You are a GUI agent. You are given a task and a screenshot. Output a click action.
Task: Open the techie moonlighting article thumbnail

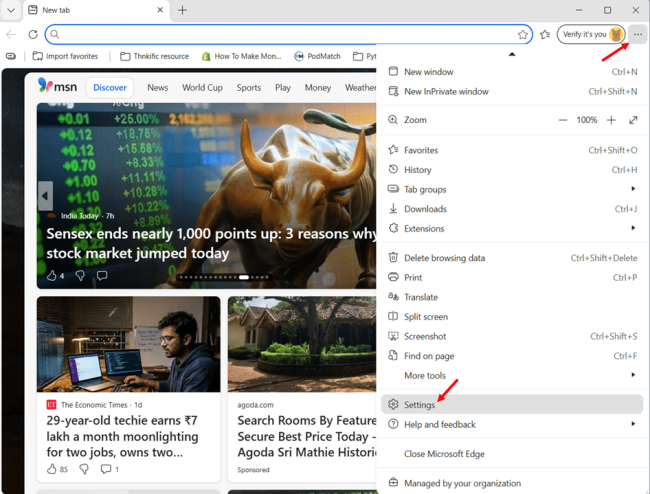[129, 344]
